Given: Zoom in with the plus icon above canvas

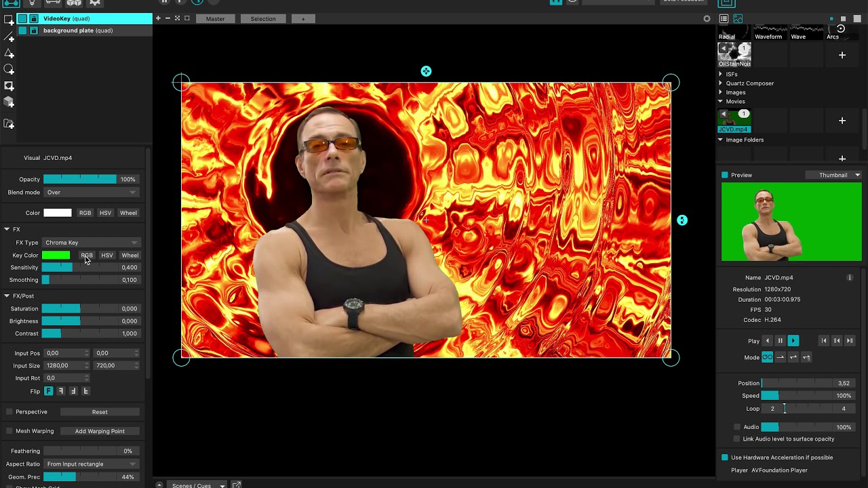Looking at the screenshot, I should tap(158, 18).
